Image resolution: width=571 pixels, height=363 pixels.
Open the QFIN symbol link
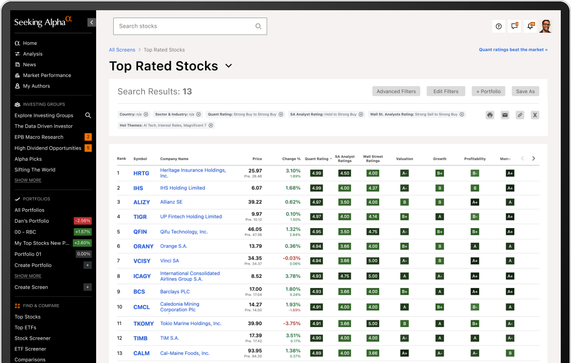[140, 232]
